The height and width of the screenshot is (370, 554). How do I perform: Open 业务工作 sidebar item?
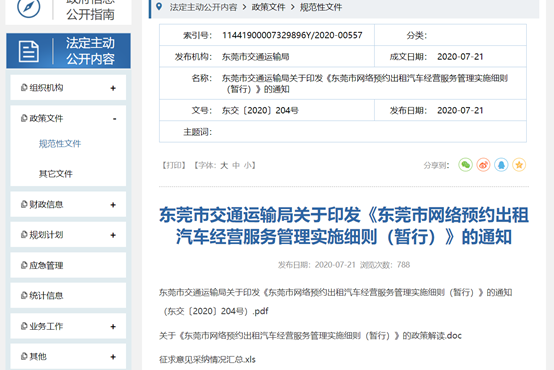(68, 327)
